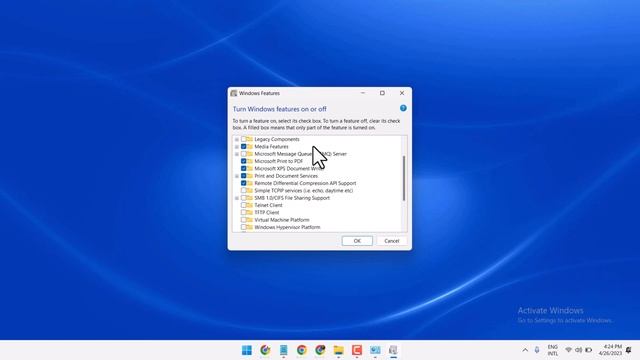
Task: Close the Windows Features dialog
Action: (402, 93)
